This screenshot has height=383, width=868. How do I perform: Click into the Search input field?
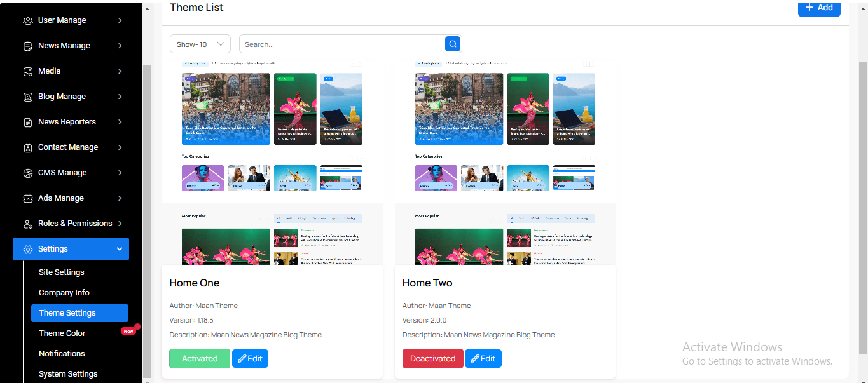pos(342,44)
